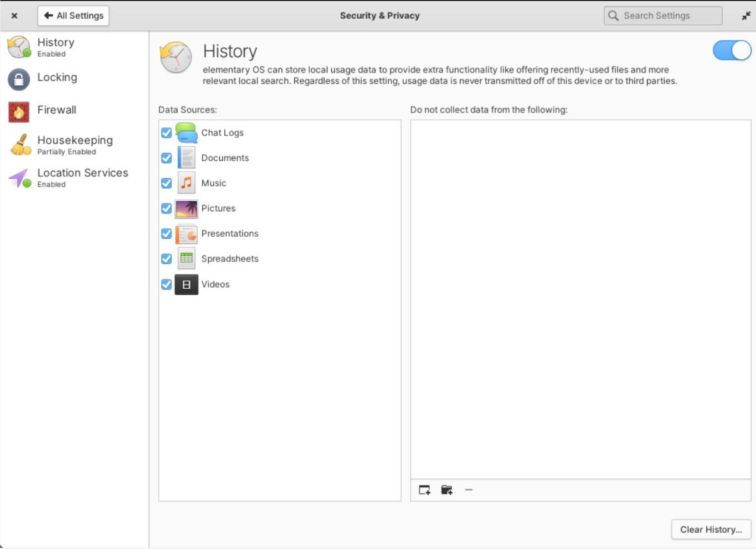The height and width of the screenshot is (549, 756).
Task: Click the Remove minus icon under the exclusion list
Action: pos(468,489)
